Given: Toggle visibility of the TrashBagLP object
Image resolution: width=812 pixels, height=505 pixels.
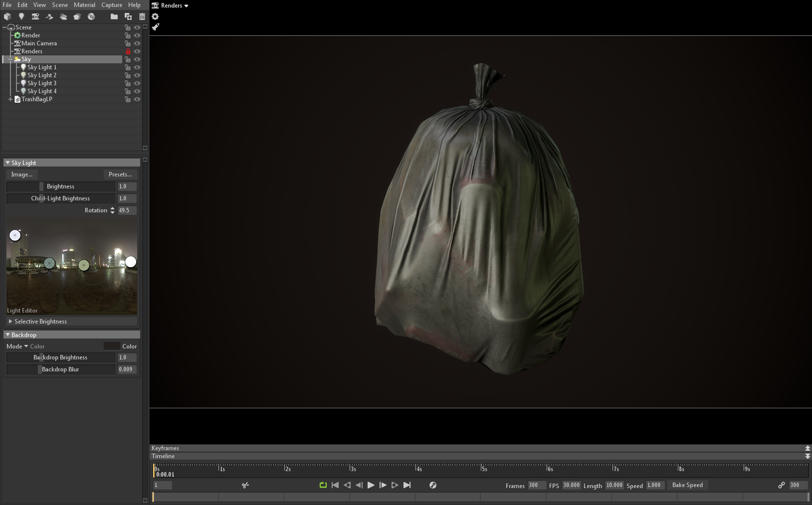Looking at the screenshot, I should point(137,99).
